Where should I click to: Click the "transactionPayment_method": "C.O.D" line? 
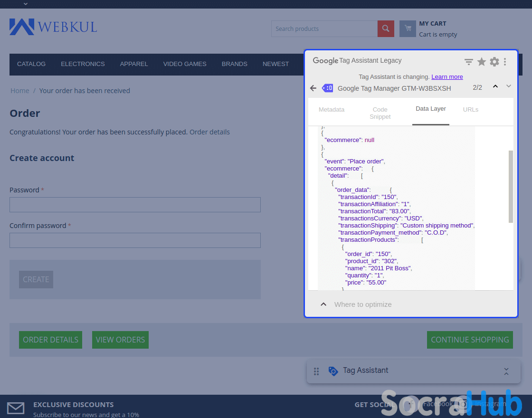tap(393, 233)
